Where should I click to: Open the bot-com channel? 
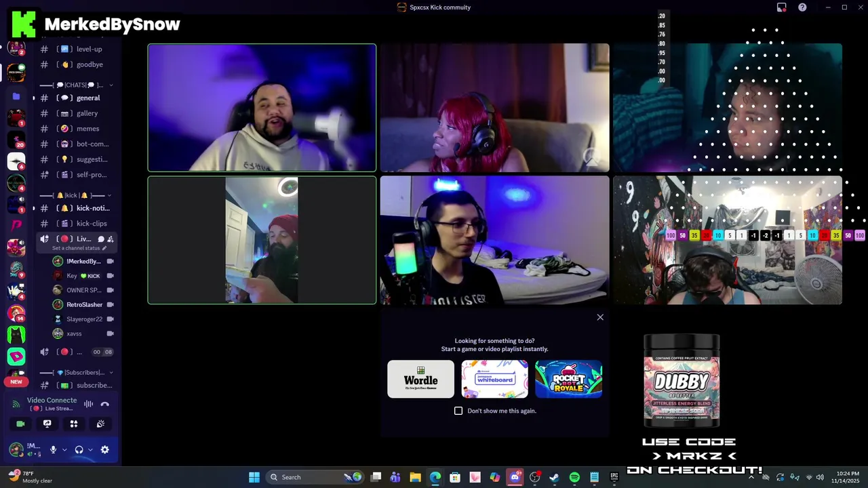coord(77,144)
